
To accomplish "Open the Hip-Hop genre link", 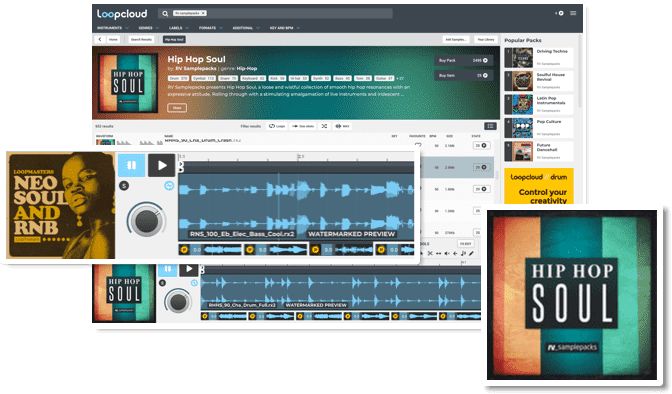I will [247, 68].
